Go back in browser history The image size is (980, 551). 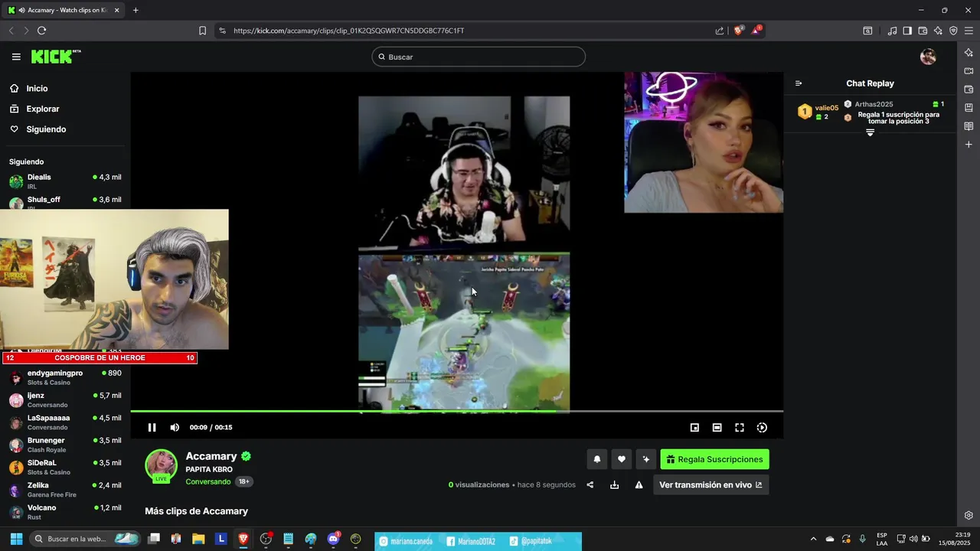(11, 31)
